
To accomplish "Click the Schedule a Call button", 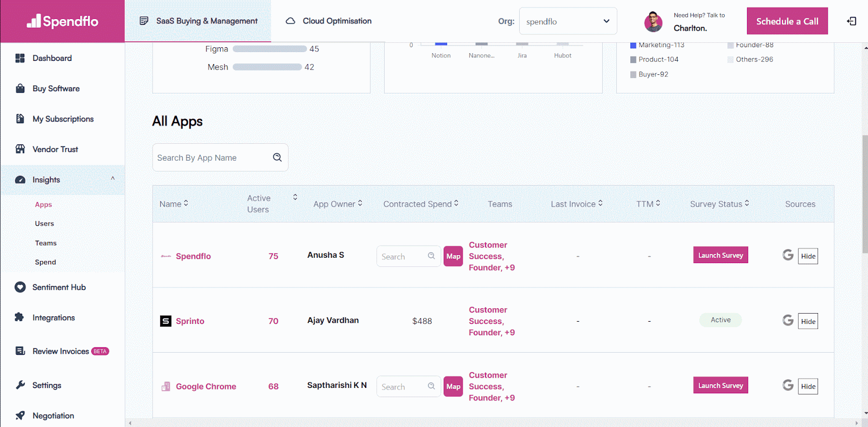I will (787, 21).
